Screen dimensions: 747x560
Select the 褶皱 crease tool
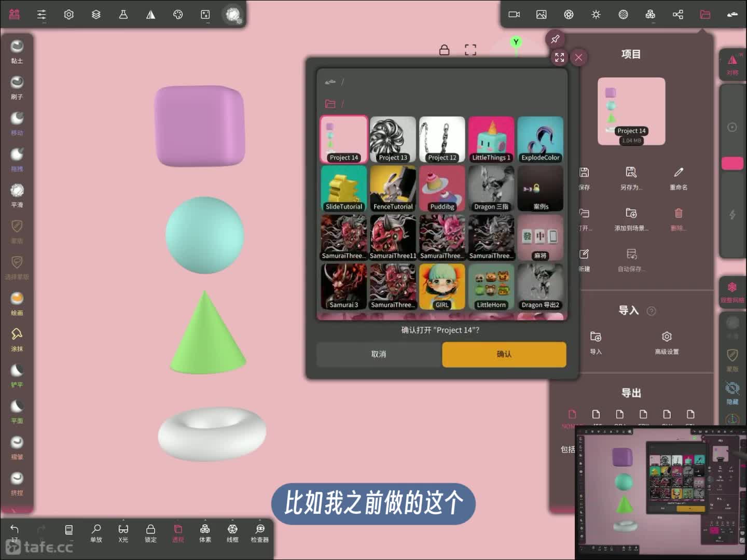(x=17, y=447)
